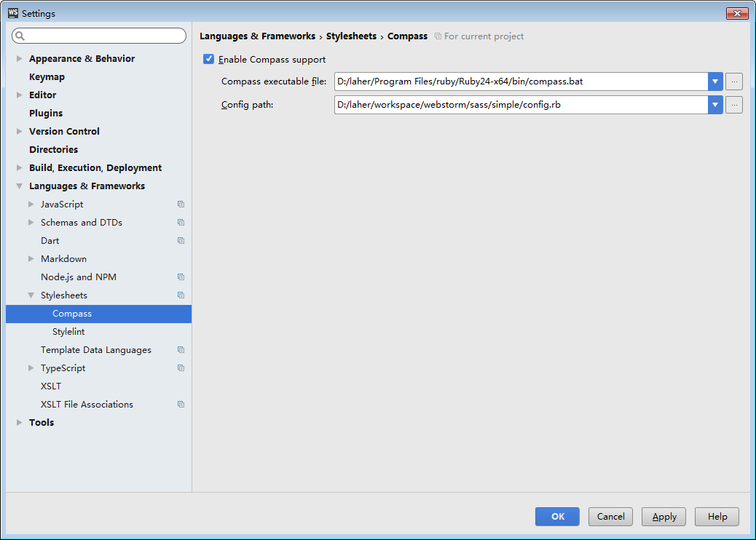756x540 pixels.
Task: Open Compass executable file dropdown arrow
Action: 715,82
